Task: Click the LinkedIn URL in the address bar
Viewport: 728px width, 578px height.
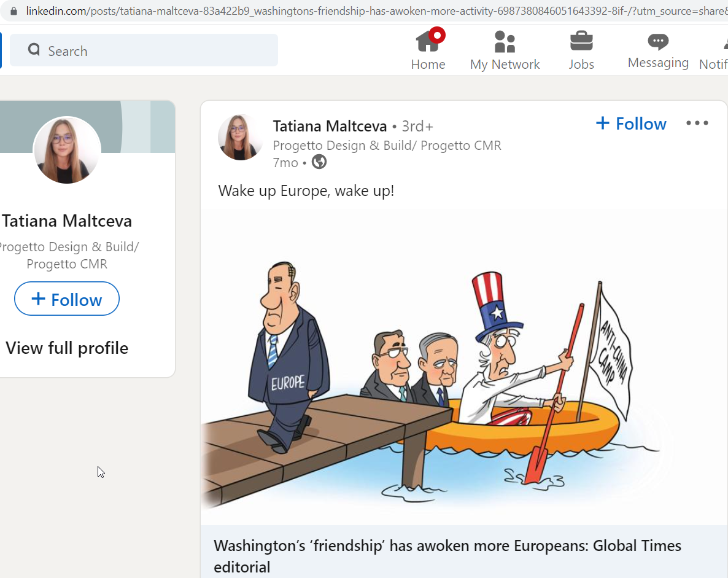Action: (376, 10)
